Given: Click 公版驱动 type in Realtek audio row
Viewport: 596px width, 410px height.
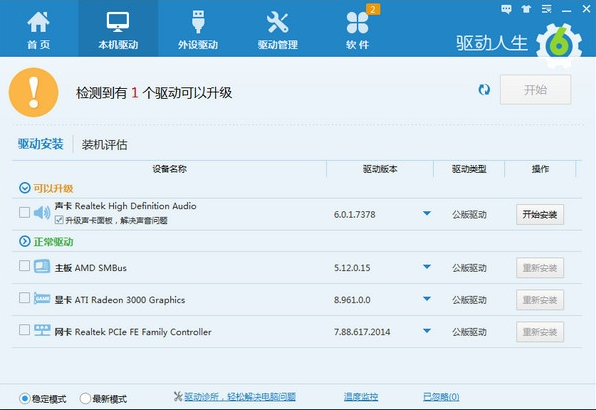Looking at the screenshot, I should coord(469,215).
